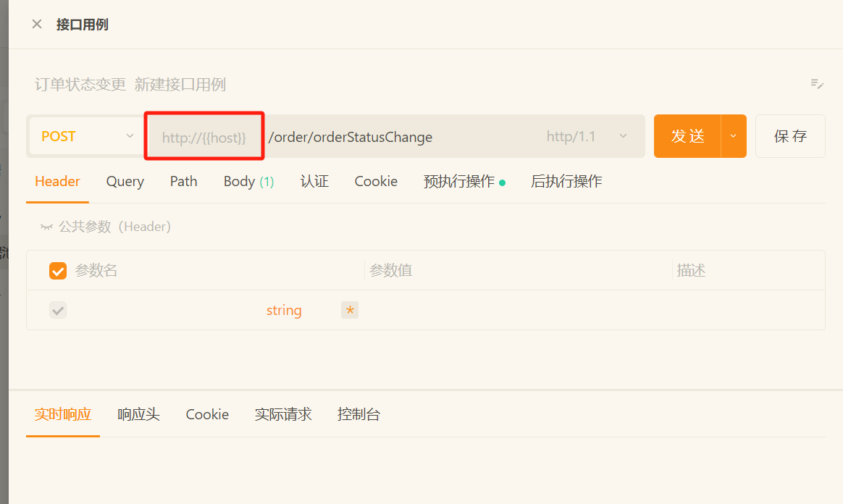
Task: Open the Body (1) tab
Action: point(249,182)
